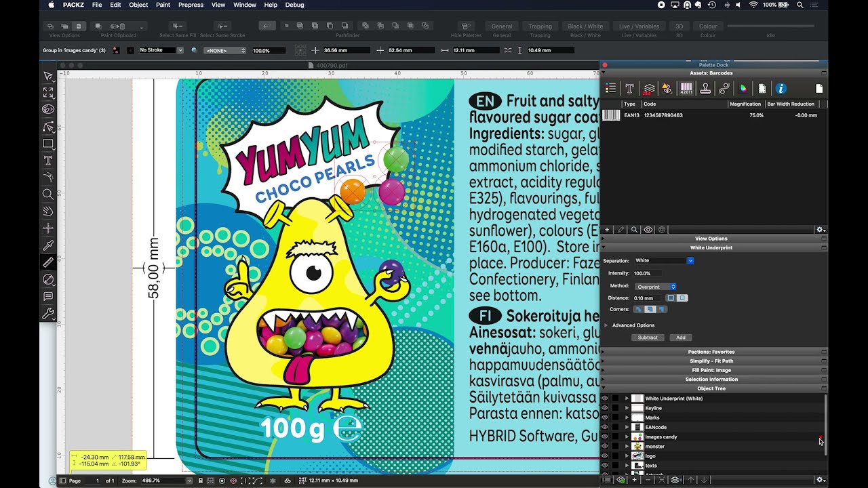The height and width of the screenshot is (488, 868).
Task: Click the stroke colour swatch beside No Stroke
Action: click(129, 50)
